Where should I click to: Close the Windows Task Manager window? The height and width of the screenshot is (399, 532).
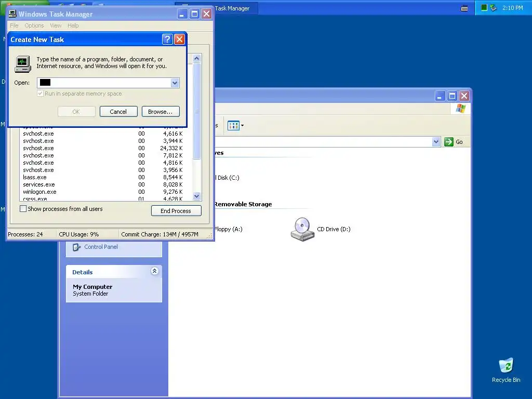click(x=207, y=14)
